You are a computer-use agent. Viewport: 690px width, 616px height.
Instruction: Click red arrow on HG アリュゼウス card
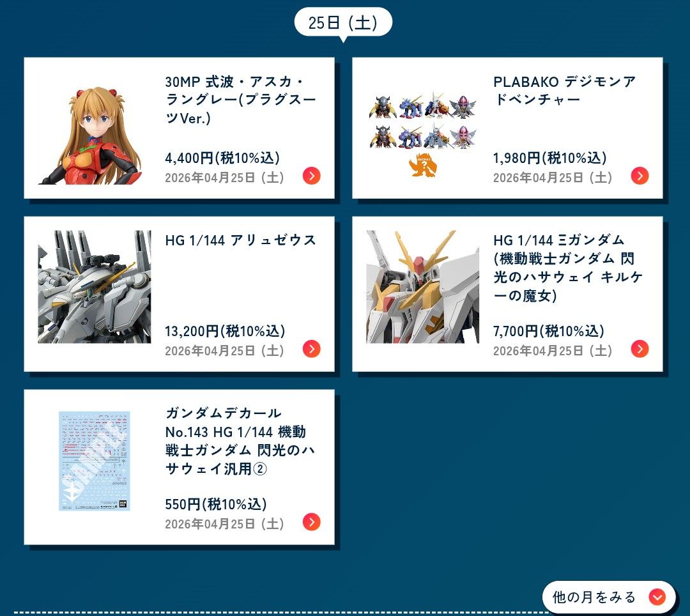312,349
